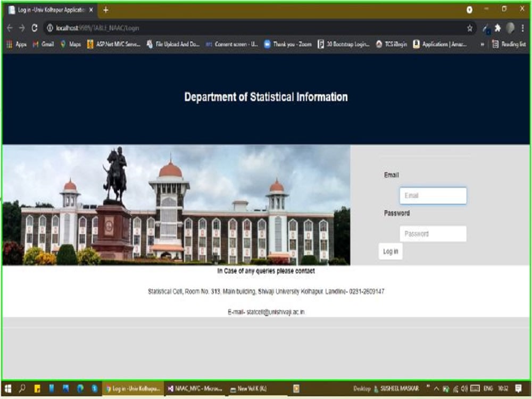The height and width of the screenshot is (399, 532).
Task: Show hidden system tray icons chevron
Action: pos(436,389)
